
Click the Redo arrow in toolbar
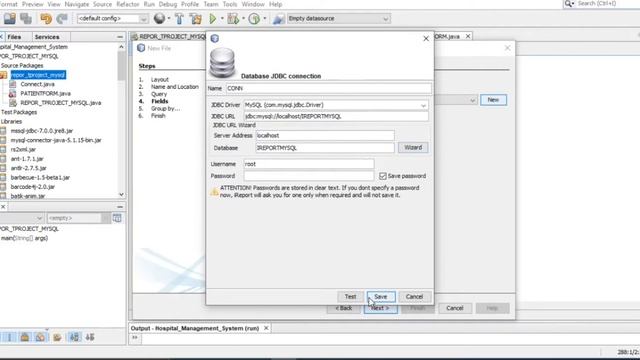[x=62, y=18]
